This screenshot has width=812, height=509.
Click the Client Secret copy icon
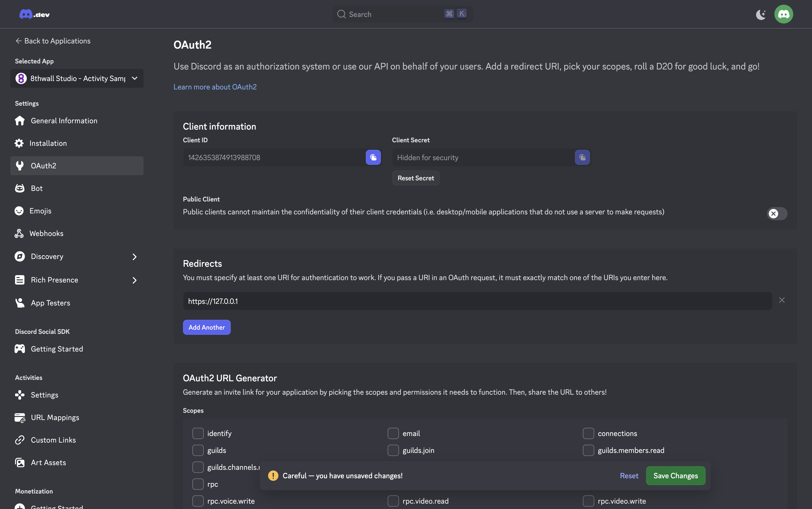(x=582, y=157)
